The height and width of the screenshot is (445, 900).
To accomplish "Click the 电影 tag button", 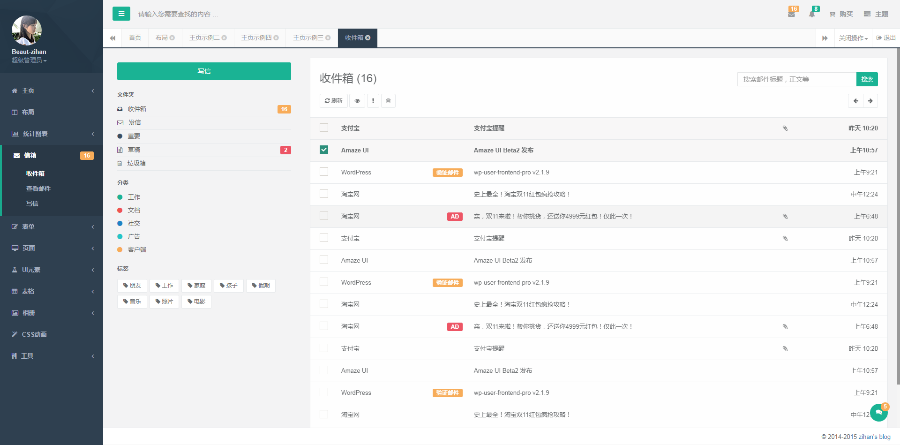I will click(x=196, y=301).
